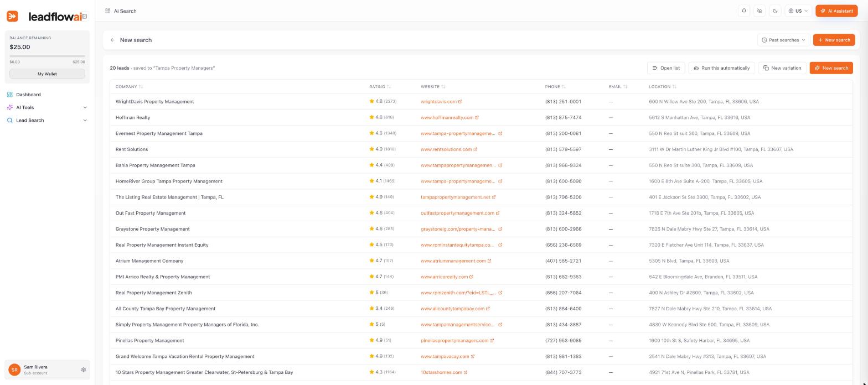Screen dimensions: 868x385
Task: Open wrightdavis.com link
Action: coord(441,102)
